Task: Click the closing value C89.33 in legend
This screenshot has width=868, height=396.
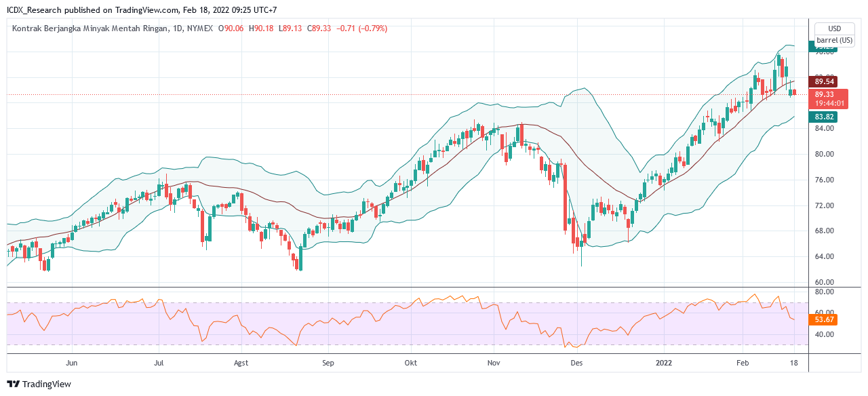Action: tap(319, 28)
